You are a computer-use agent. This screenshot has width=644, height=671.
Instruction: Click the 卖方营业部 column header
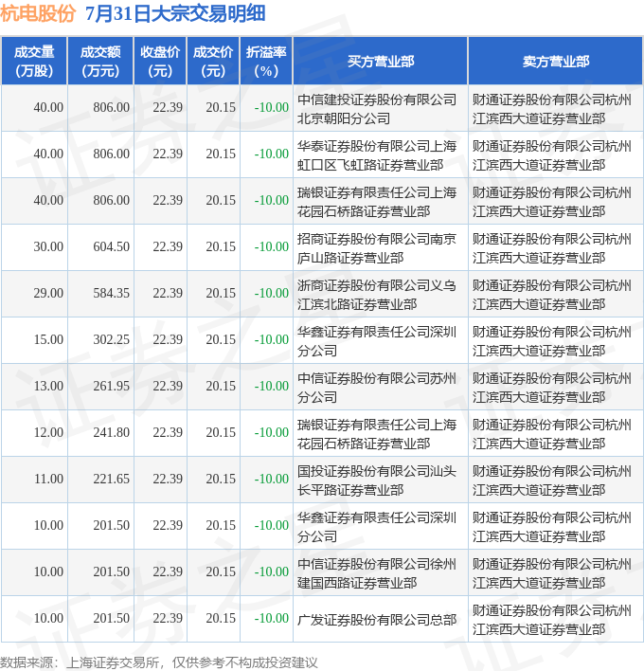[x=555, y=61]
